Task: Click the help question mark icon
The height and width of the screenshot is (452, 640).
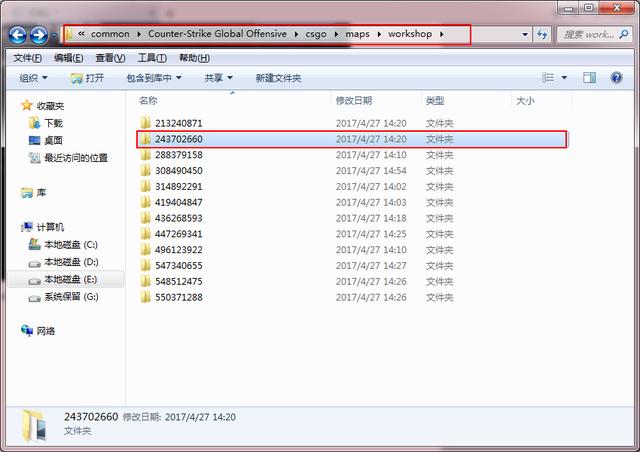Action: (614, 77)
